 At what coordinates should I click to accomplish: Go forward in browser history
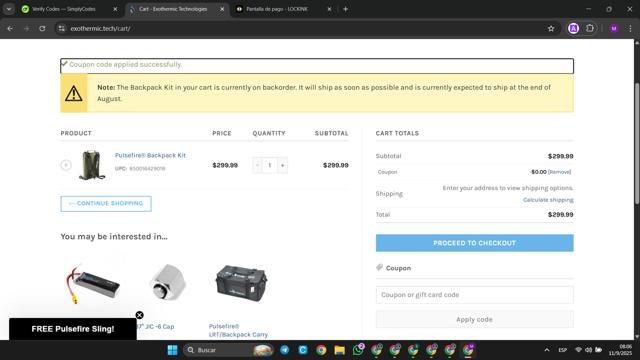[x=26, y=29]
